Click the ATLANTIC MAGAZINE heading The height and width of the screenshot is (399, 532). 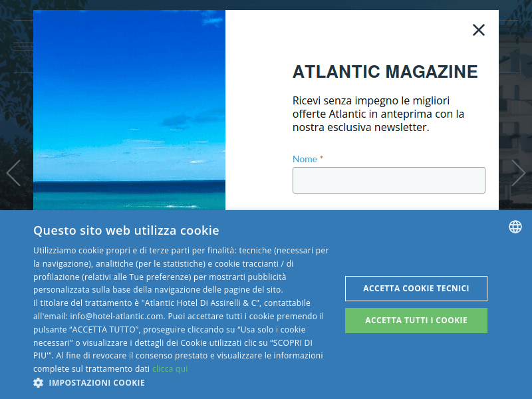[x=385, y=72]
